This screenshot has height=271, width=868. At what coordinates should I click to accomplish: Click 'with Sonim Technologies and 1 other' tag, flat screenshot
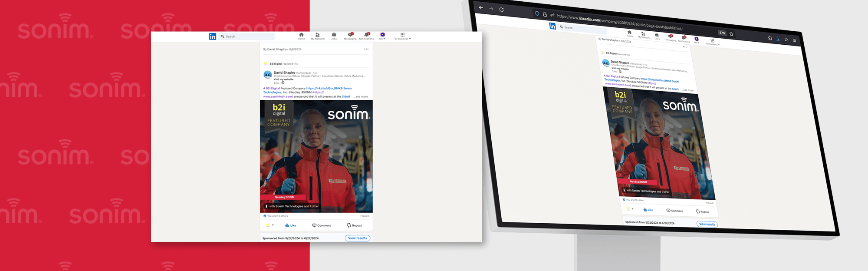coord(292,206)
